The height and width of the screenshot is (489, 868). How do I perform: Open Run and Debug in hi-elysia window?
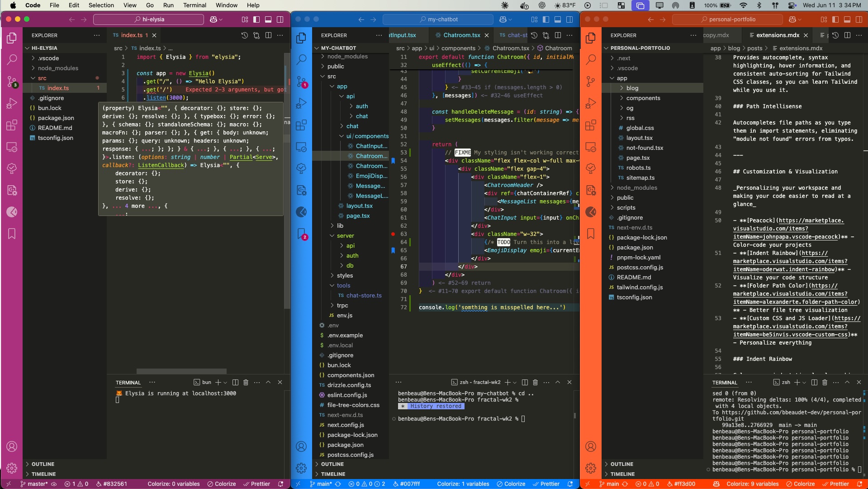pos(12,104)
